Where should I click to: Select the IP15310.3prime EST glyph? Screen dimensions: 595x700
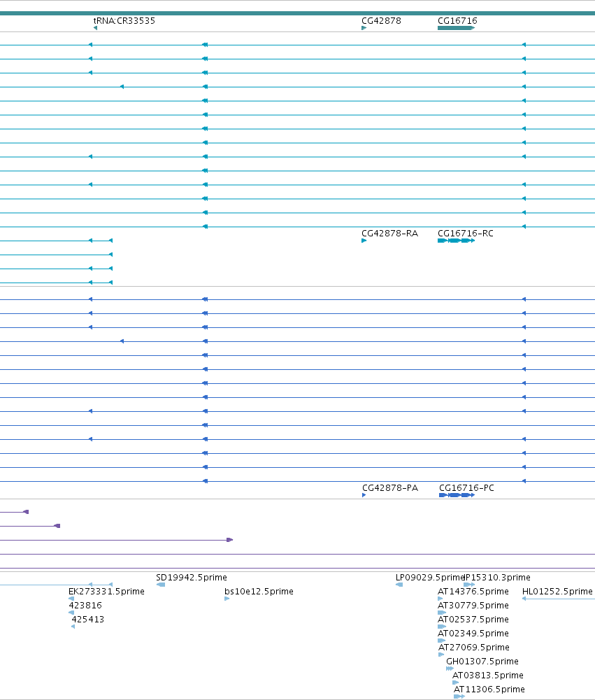pos(469,585)
